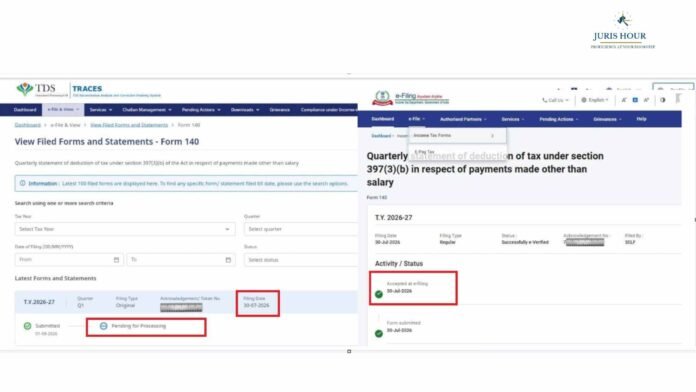Click the globe icon beside English
The image size is (696, 392).
(584, 100)
